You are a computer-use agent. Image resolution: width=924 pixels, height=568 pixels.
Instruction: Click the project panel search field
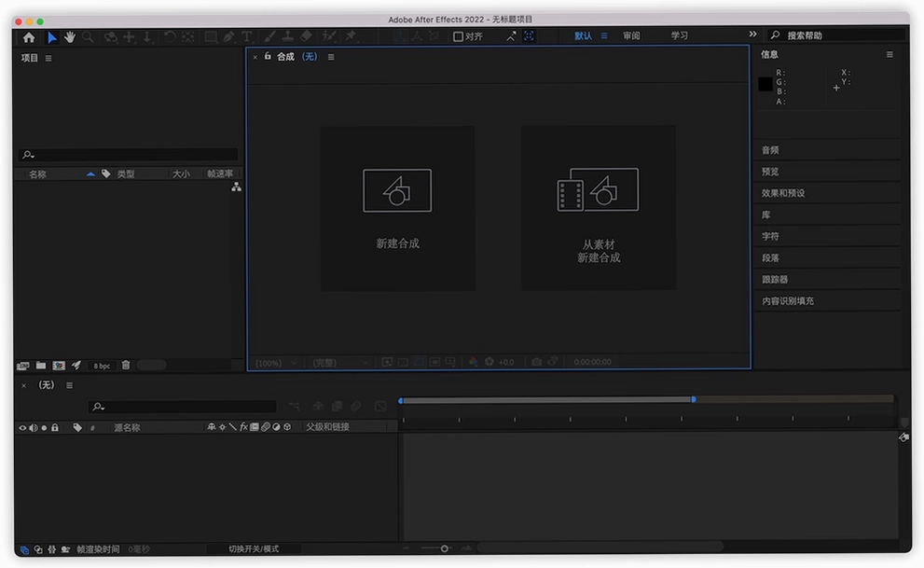(x=128, y=155)
